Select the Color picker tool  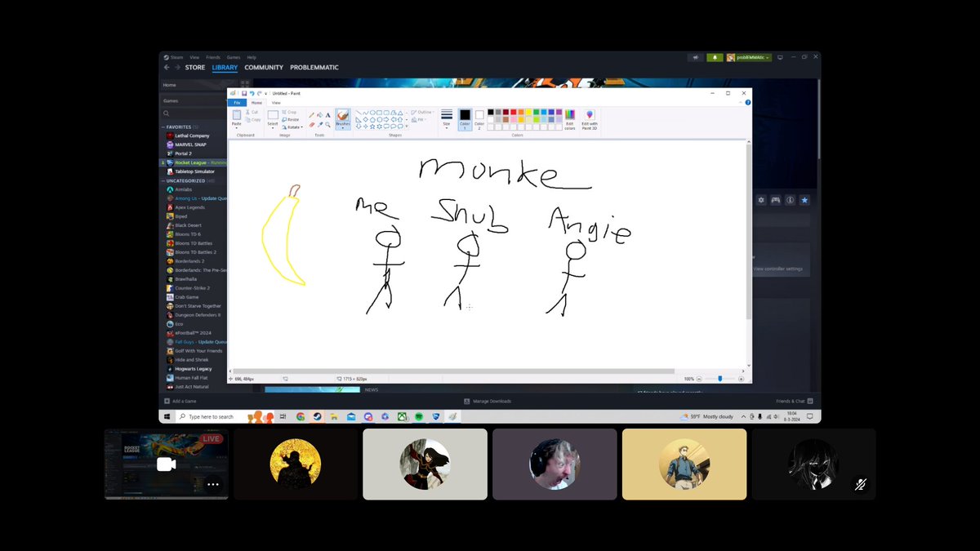coord(321,122)
